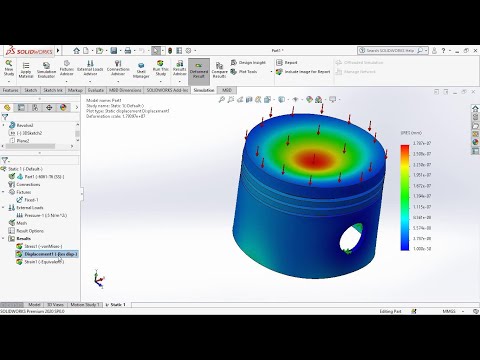Open the Fixtures Advisor dropdown arrow
The height and width of the screenshot is (360, 480).
tap(67, 81)
